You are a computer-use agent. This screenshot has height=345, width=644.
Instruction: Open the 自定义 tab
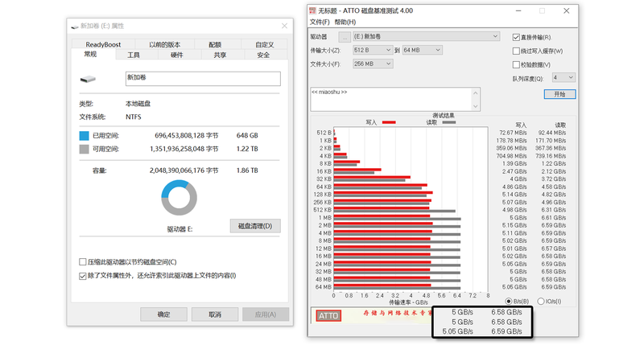[265, 44]
